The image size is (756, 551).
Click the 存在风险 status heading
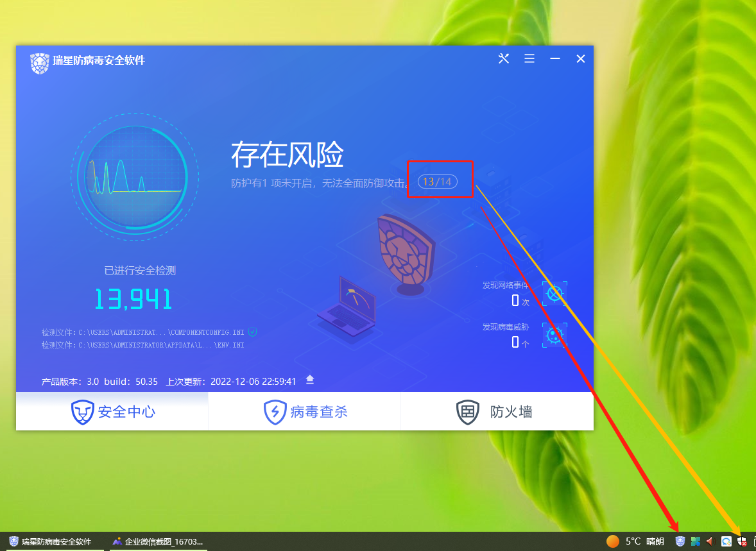point(288,155)
